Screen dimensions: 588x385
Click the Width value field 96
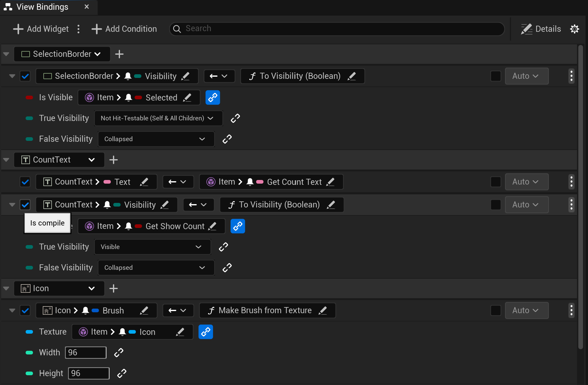(x=86, y=353)
